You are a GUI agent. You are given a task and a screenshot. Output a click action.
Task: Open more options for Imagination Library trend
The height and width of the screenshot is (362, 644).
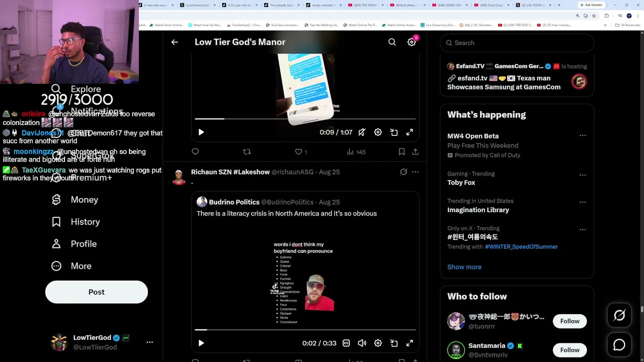[583, 202]
